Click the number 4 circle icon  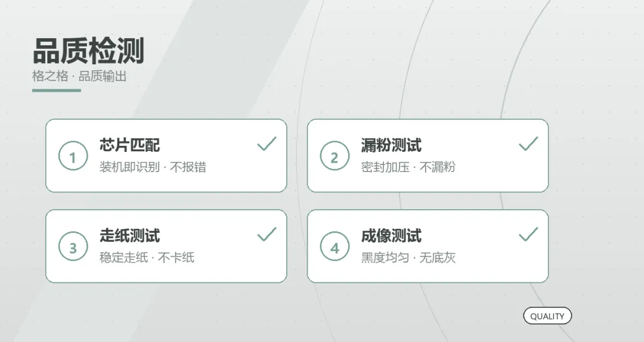pyautogui.click(x=335, y=247)
